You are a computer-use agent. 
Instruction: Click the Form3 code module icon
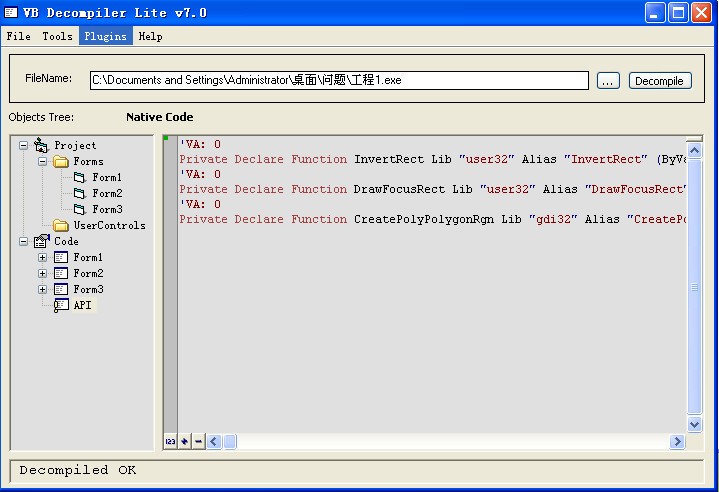(61, 289)
